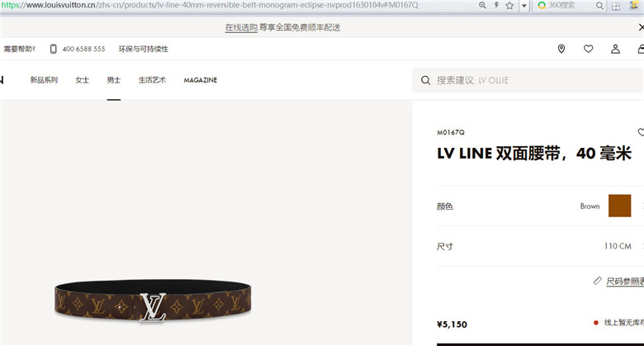644x346 pixels.
Task: Click the lightning bolt icon in address bar
Action: tap(496, 5)
